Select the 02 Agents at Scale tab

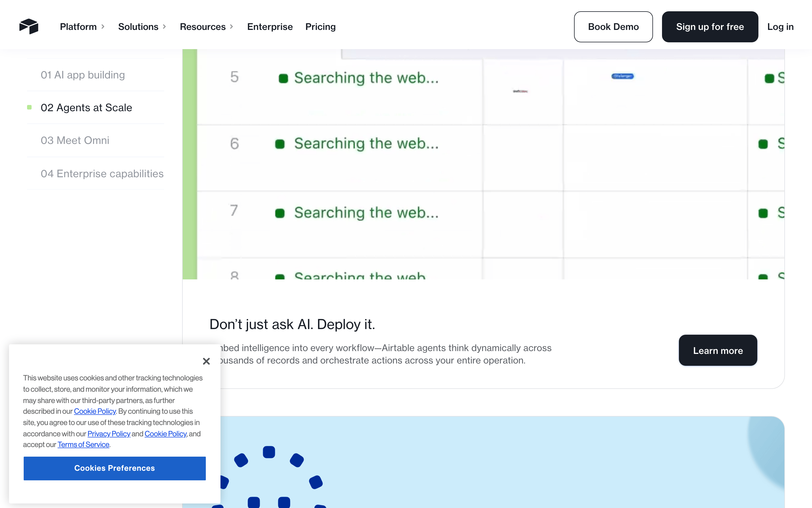pos(86,108)
